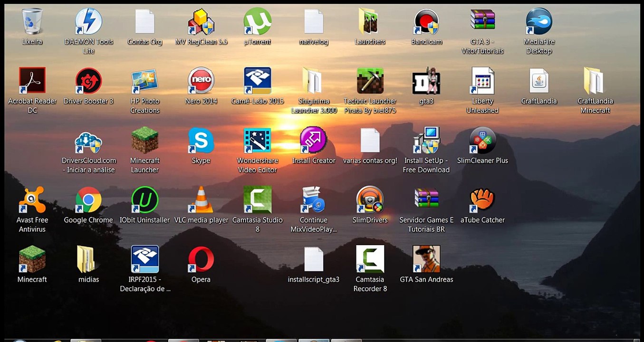Open MediaFire Desktop shortcut

click(x=538, y=21)
